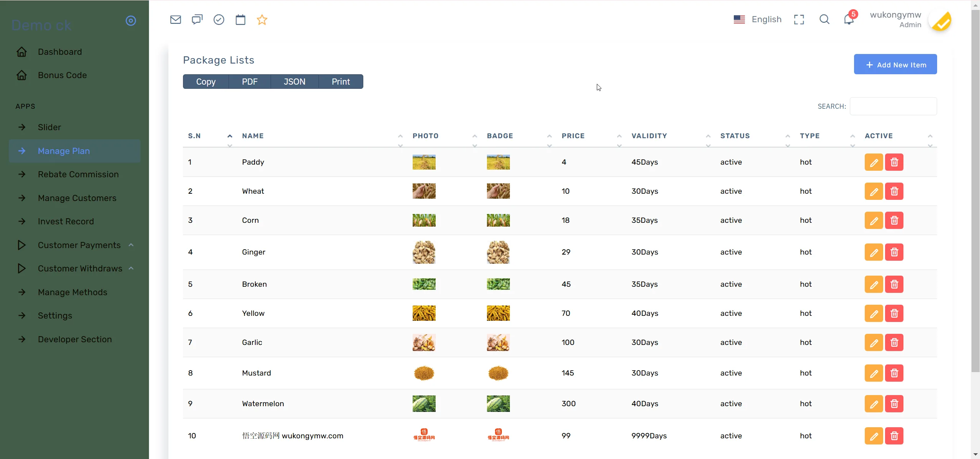This screenshot has height=459, width=980.
Task: Go to Dashboard in the sidebar
Action: click(60, 52)
